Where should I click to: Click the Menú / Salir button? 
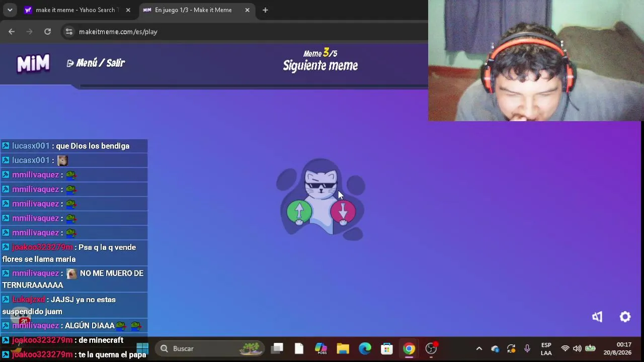tap(96, 63)
